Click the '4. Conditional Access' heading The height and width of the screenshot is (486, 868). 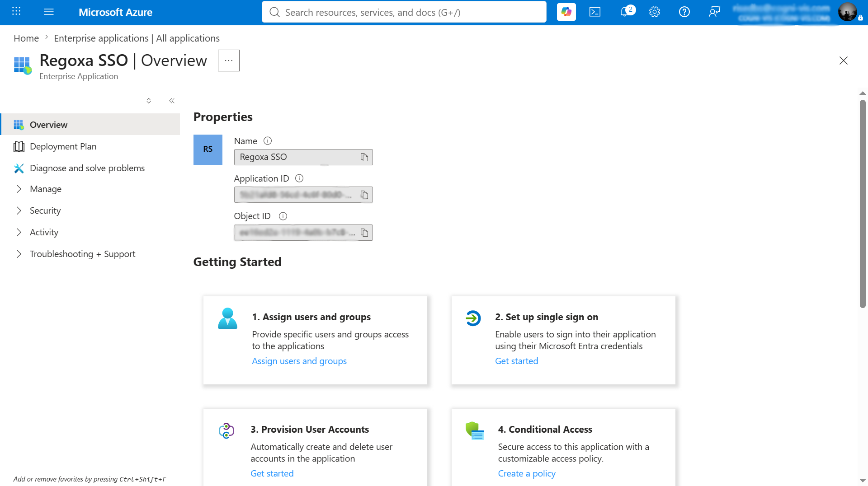tap(545, 430)
